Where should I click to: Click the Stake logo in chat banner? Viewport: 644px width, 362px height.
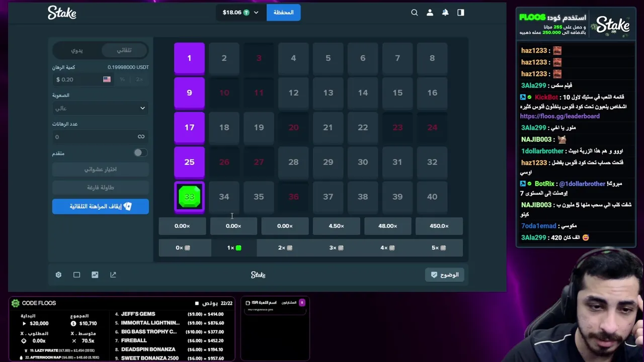612,25
